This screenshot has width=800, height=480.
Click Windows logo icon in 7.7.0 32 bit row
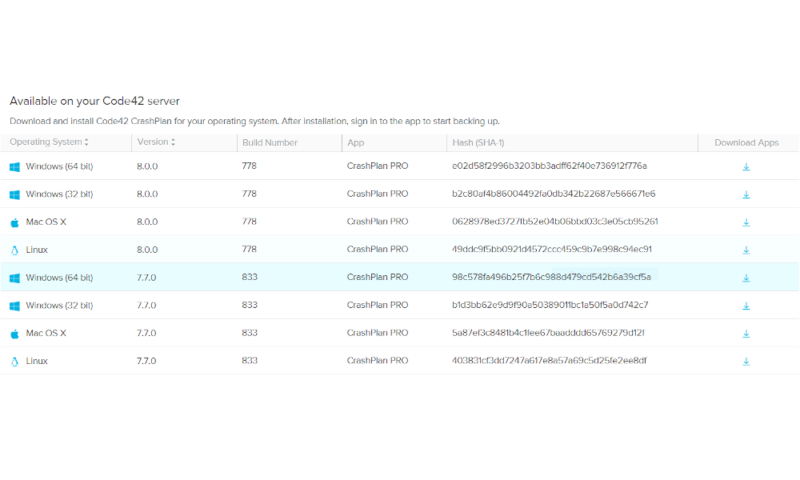[x=15, y=306]
